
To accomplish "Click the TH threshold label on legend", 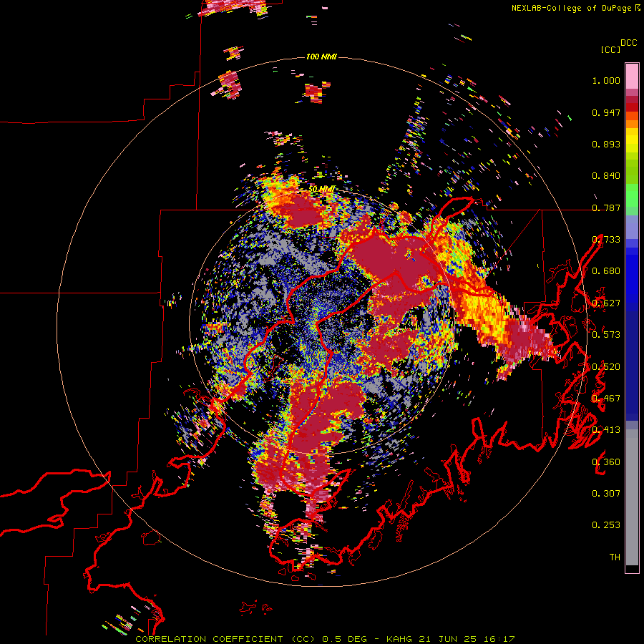I will click(x=615, y=557).
